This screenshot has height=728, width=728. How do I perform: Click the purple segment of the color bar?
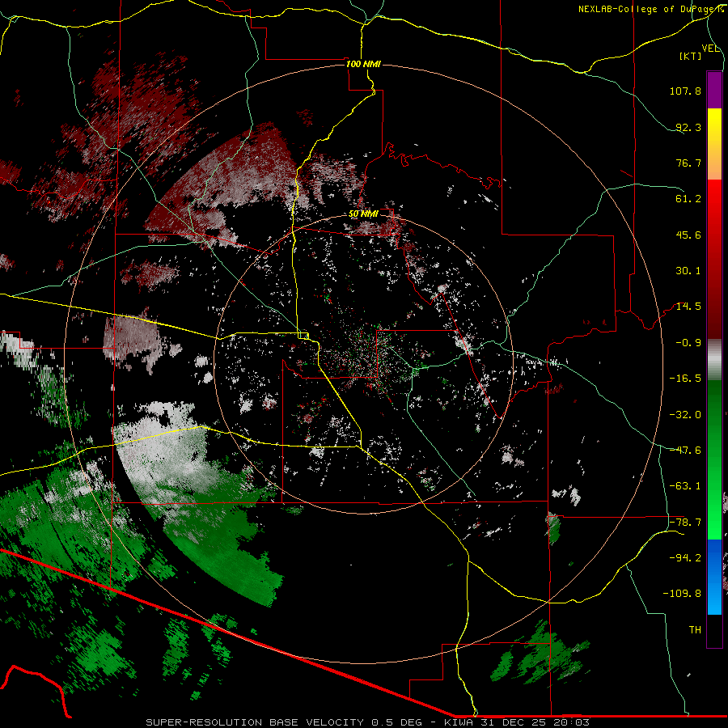click(714, 91)
